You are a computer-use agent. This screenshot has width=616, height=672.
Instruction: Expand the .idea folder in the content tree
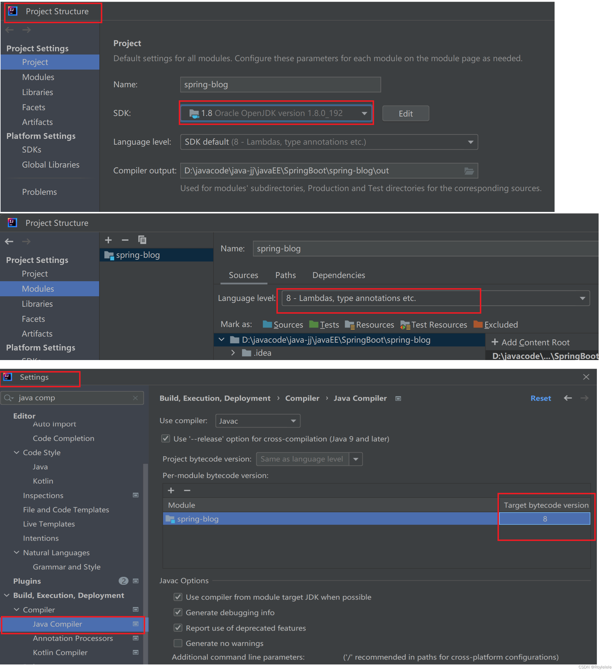coord(233,353)
